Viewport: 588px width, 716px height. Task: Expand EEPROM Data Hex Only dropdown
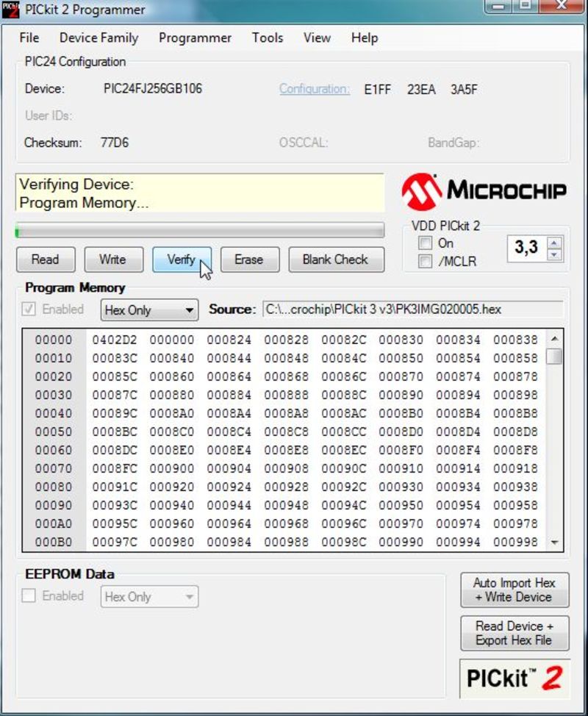click(149, 597)
